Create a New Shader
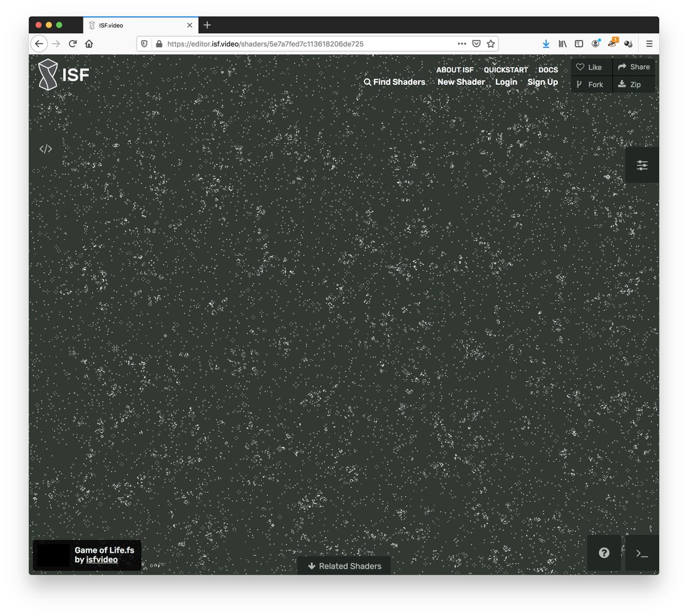Viewport: 688px width, 616px height. [461, 82]
